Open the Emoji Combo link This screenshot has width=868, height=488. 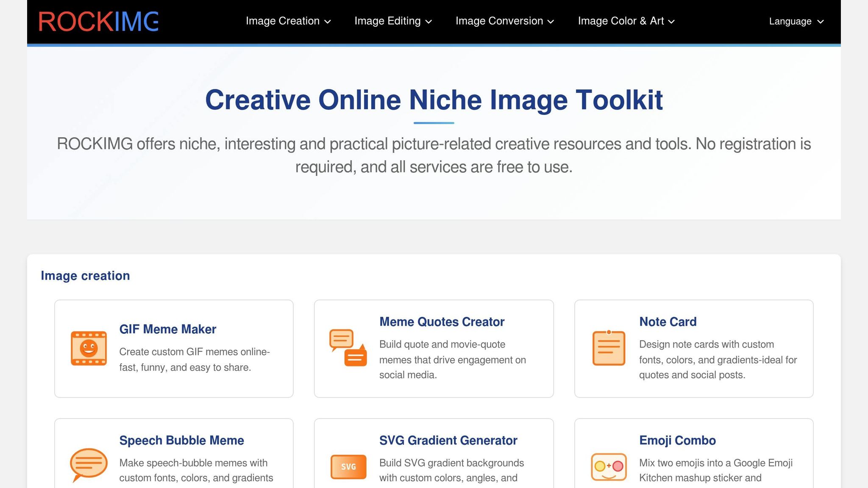[x=677, y=441]
